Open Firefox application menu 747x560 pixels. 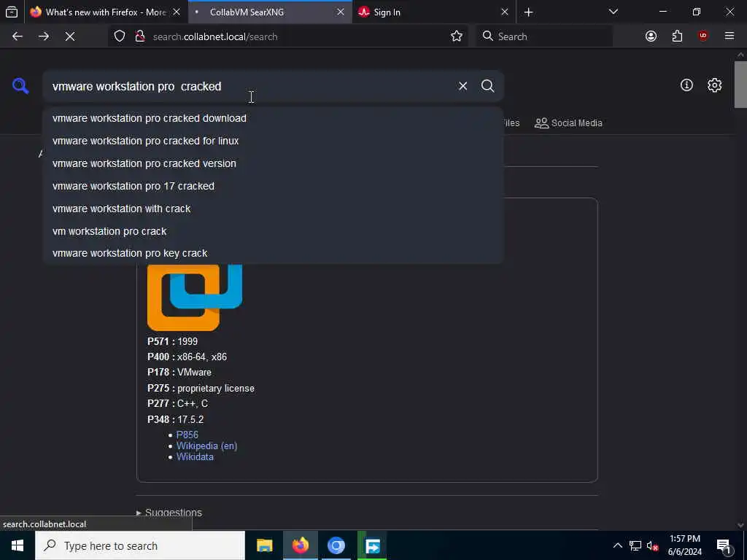(729, 36)
